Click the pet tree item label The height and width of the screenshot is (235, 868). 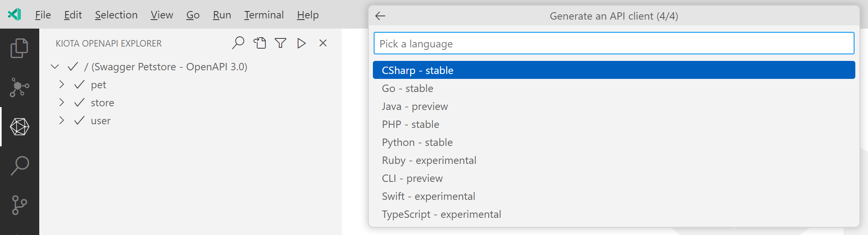99,85
